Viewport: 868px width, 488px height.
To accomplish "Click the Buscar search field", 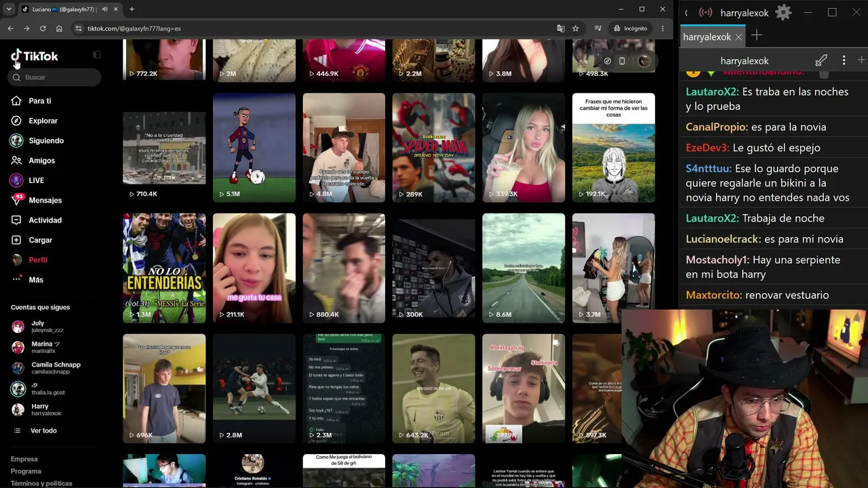I will click(x=56, y=77).
